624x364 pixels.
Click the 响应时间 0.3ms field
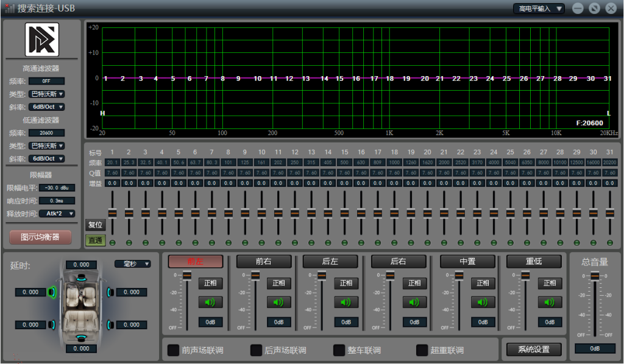pos(57,201)
